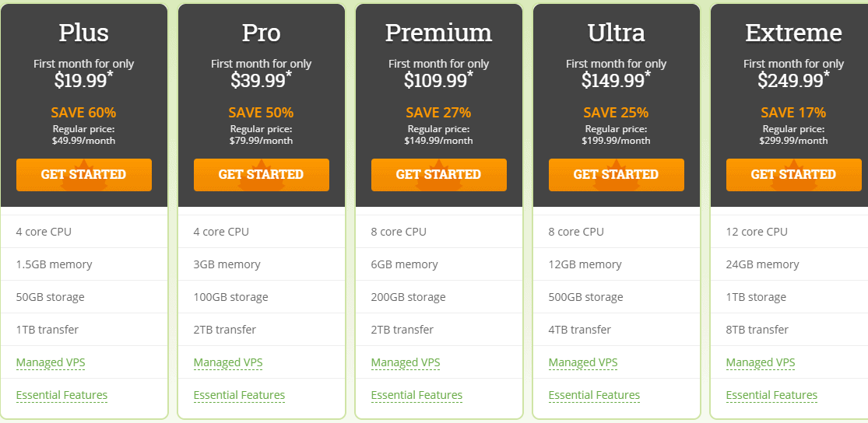
Task: Click GET STARTED under the Extreme plan
Action: tap(794, 175)
